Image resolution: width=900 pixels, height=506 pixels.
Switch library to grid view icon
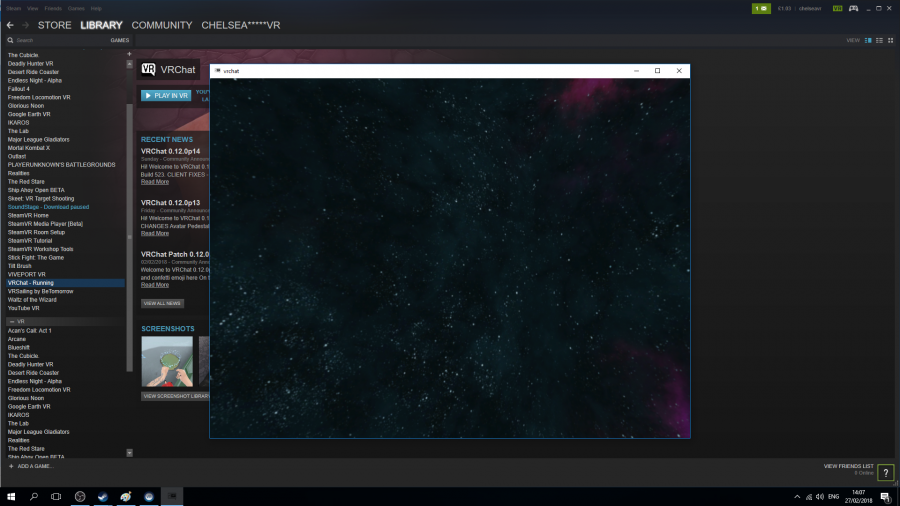point(890,40)
